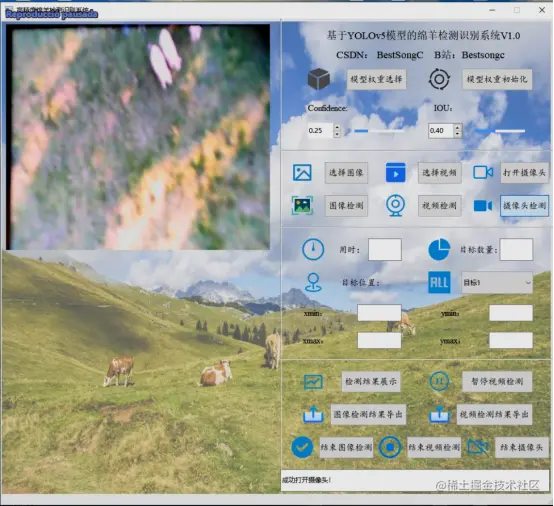Open camera with 打开摄像头 button

click(524, 173)
